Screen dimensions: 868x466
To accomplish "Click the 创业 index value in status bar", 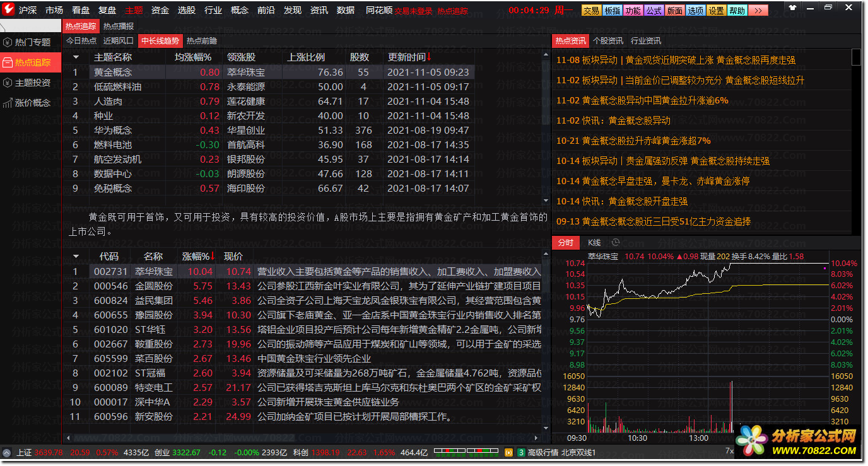I will (186, 452).
